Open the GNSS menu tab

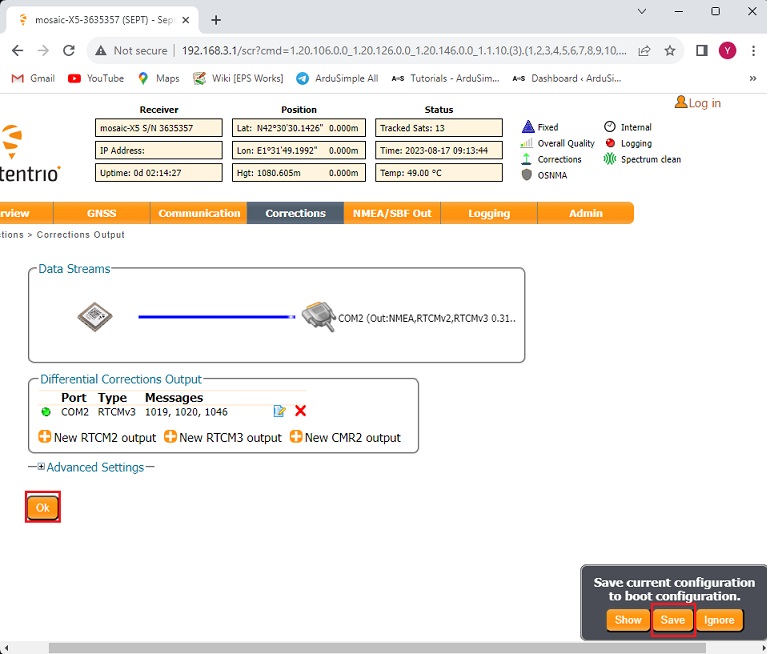102,213
